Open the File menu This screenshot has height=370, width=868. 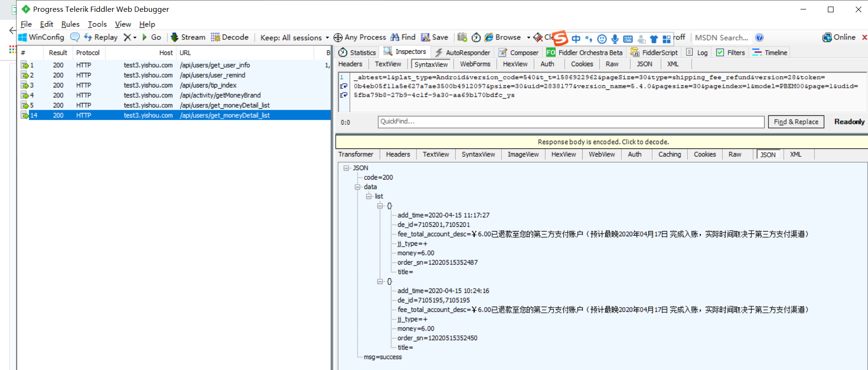click(x=26, y=24)
